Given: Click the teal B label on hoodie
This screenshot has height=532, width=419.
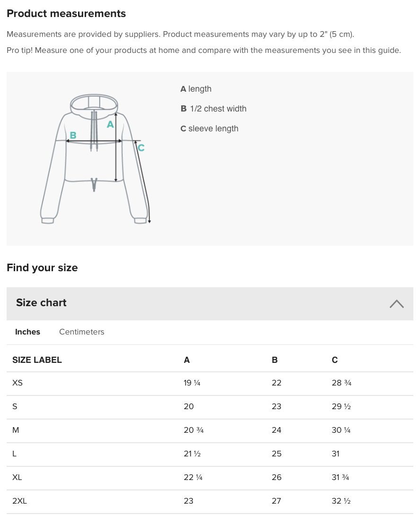Looking at the screenshot, I should 73,136.
